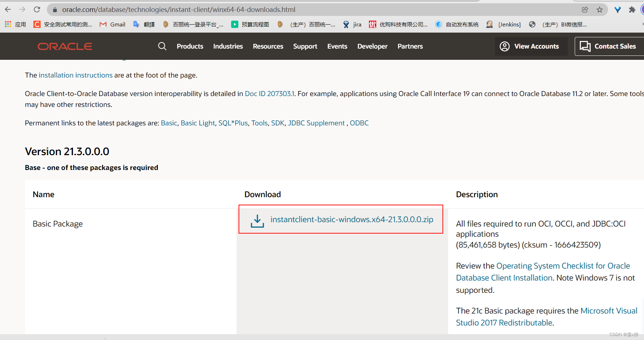Screen dimensions: 644x340
Task: Open the Resources menu
Action: pos(268,46)
